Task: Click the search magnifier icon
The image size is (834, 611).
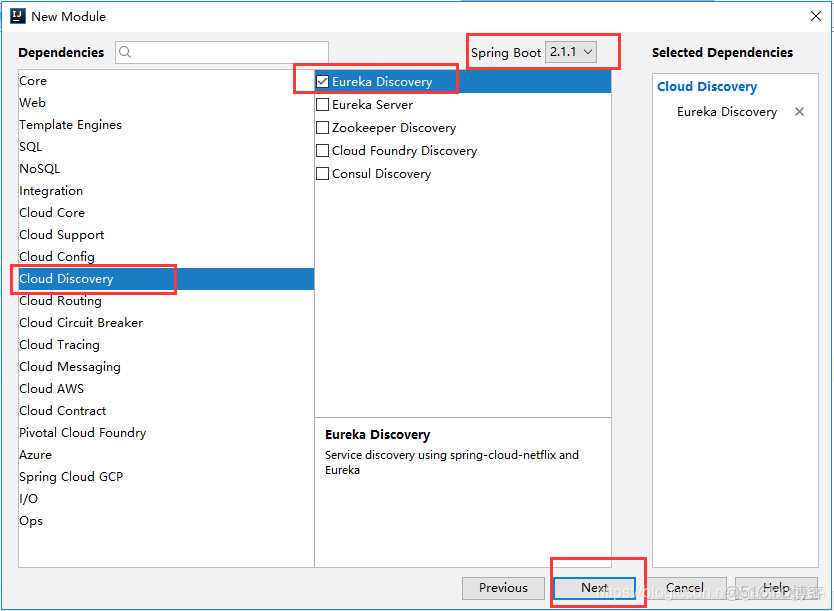Action: click(126, 52)
